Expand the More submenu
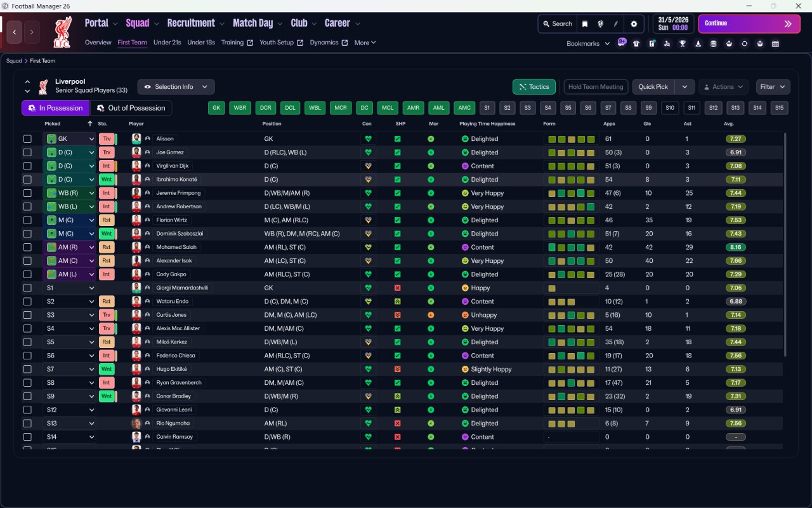The width and height of the screenshot is (812, 508). click(365, 43)
